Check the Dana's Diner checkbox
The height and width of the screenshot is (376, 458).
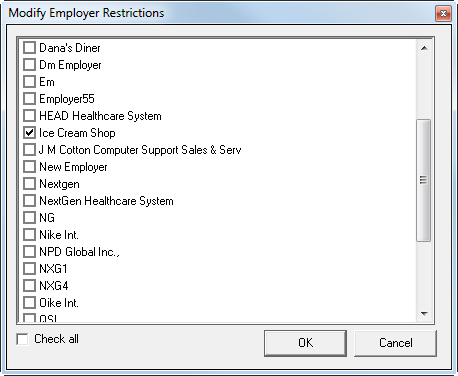point(29,48)
